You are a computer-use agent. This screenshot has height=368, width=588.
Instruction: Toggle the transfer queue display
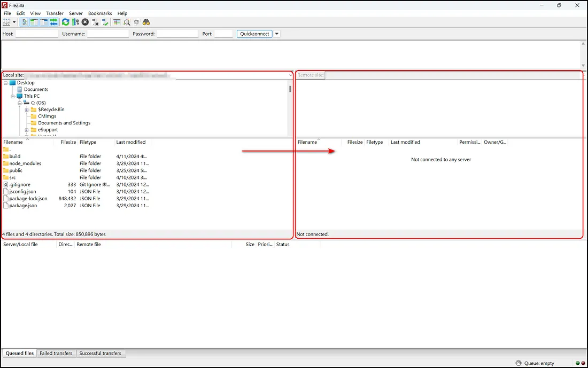click(x=54, y=22)
